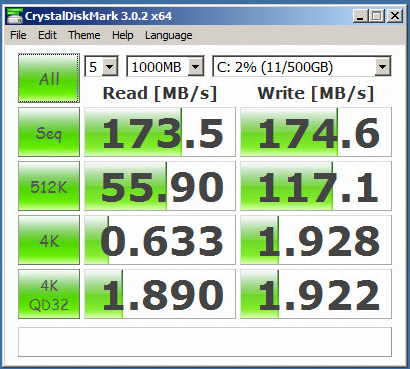410x369 pixels.
Task: Click the CrystalDiskMark title bar app icon
Action: click(14, 16)
